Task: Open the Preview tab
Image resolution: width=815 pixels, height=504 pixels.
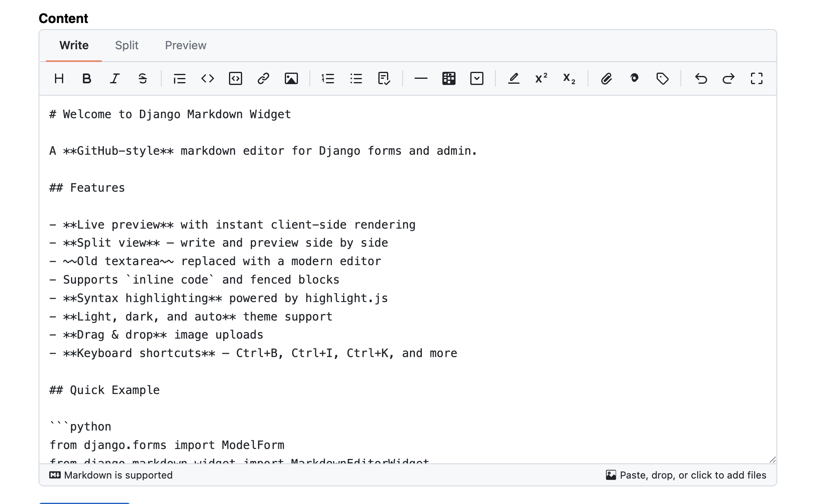Action: point(185,45)
